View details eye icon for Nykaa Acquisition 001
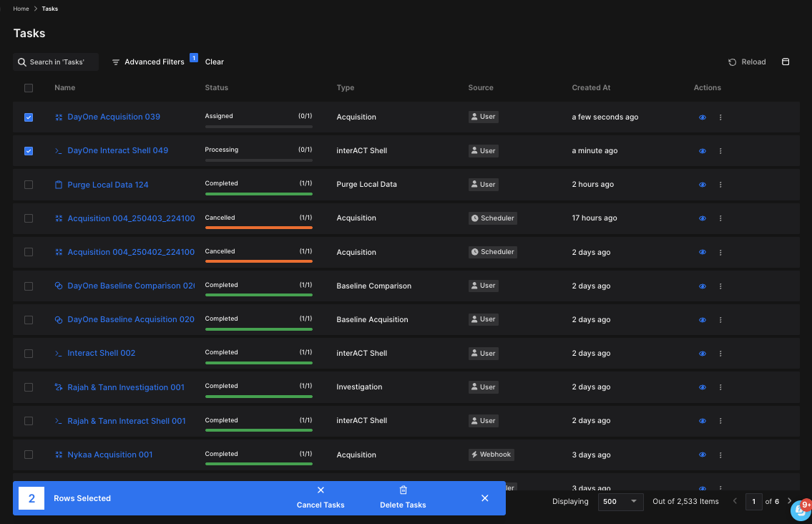This screenshot has height=524, width=812. 703,455
